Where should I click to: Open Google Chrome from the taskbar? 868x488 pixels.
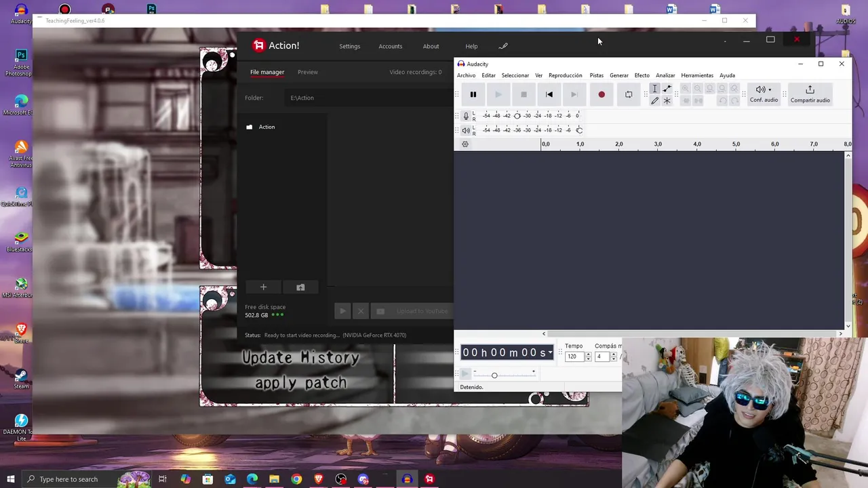296,479
